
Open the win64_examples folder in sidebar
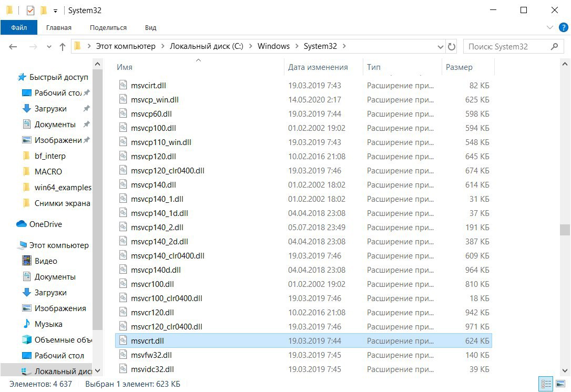pos(63,188)
